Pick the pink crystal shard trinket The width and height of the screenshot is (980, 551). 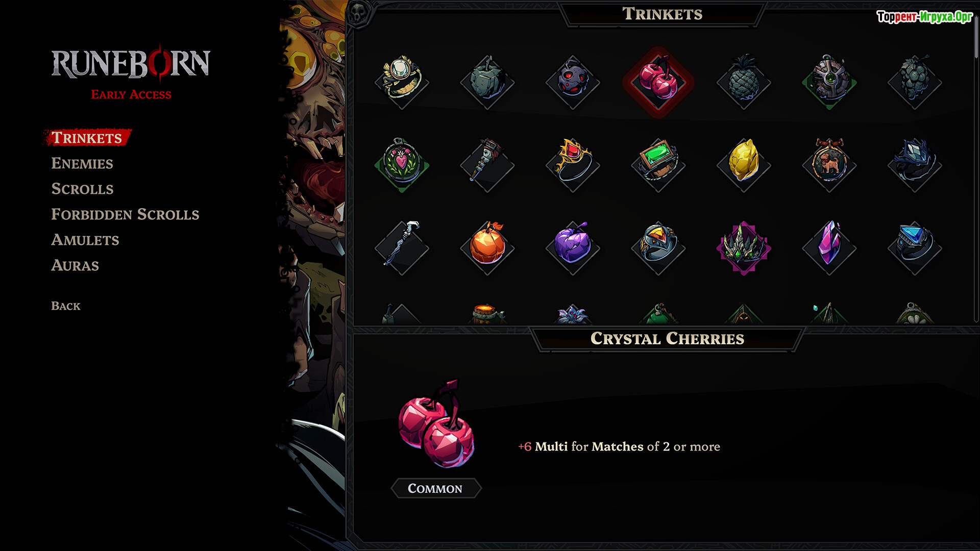click(829, 247)
